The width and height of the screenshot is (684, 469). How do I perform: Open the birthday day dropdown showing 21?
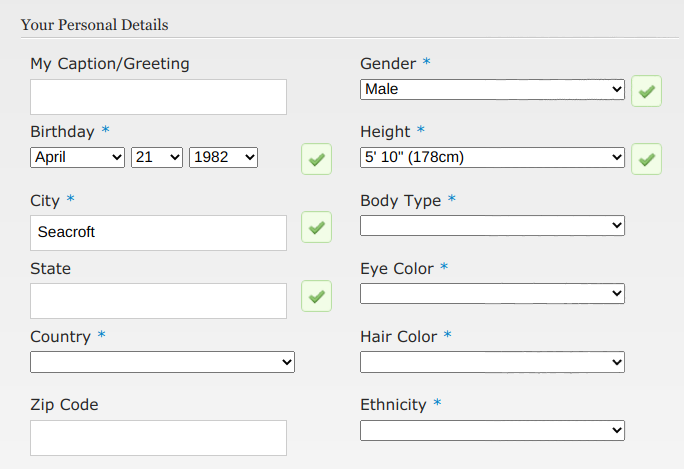click(157, 157)
